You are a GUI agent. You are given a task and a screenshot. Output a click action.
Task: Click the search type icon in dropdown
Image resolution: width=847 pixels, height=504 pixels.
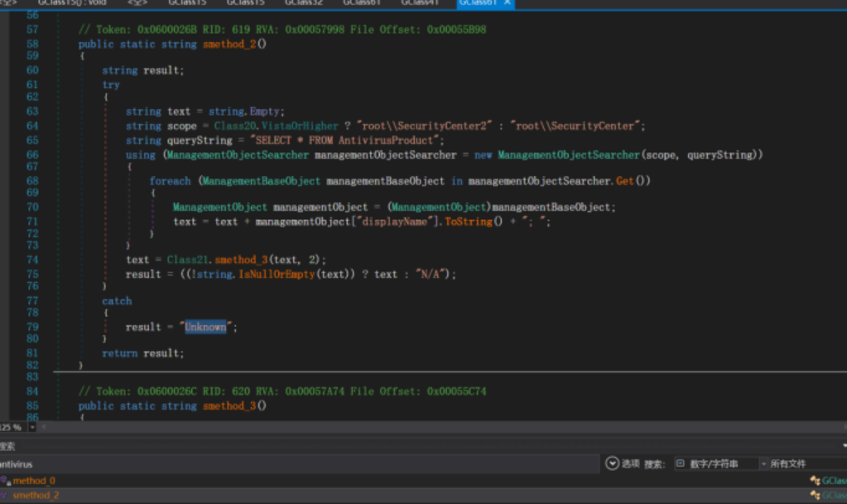click(x=680, y=464)
